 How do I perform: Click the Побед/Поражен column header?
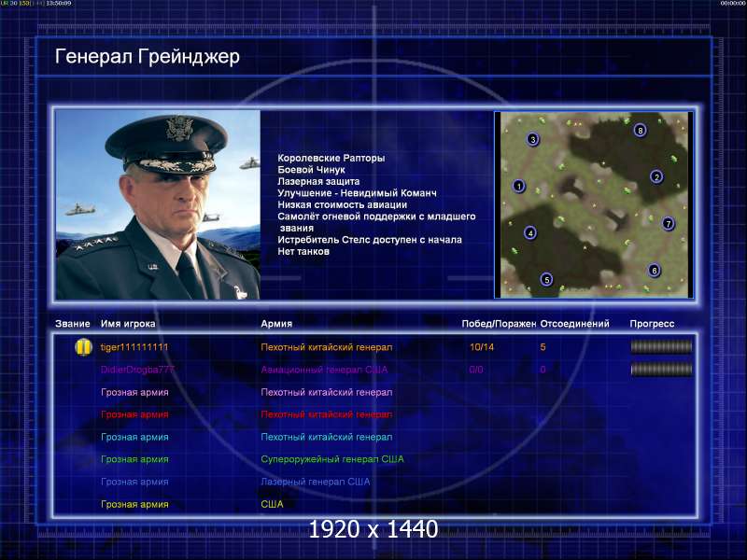click(x=499, y=324)
